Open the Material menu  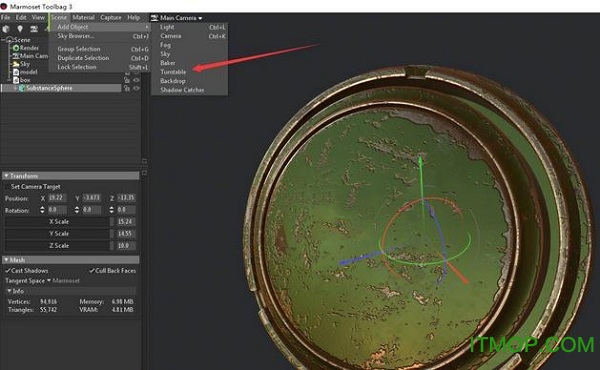click(83, 17)
